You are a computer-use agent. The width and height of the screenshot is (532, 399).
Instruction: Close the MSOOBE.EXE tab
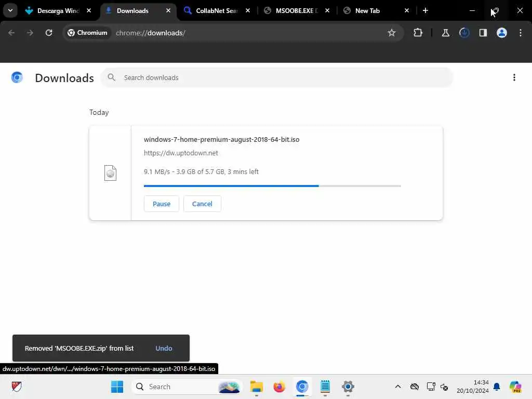click(327, 10)
